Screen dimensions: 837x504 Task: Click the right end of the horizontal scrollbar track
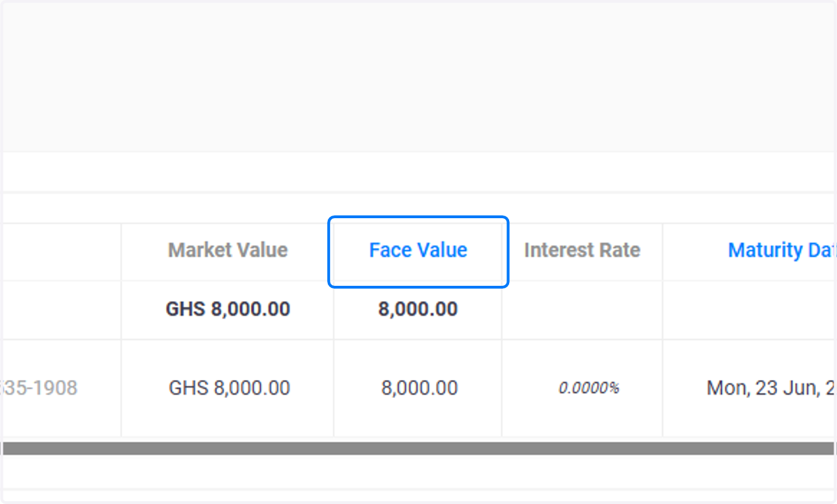point(827,448)
